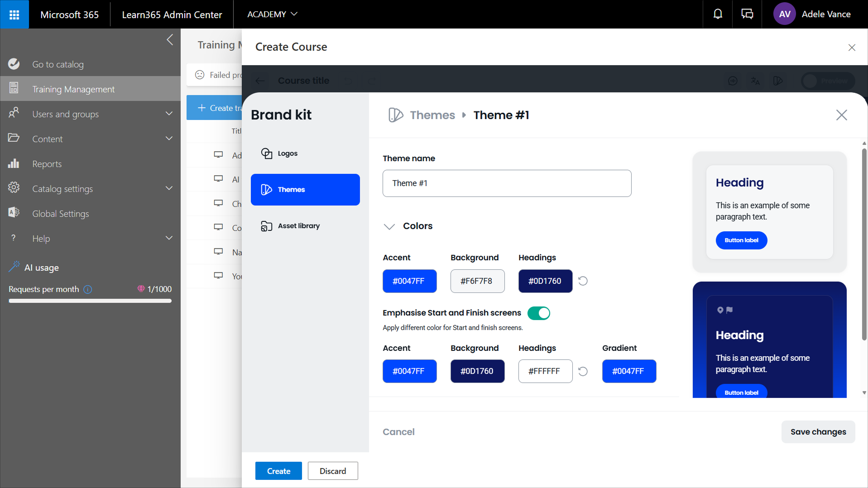868x488 pixels.
Task: Close the Brand kit theme panel
Action: click(841, 115)
